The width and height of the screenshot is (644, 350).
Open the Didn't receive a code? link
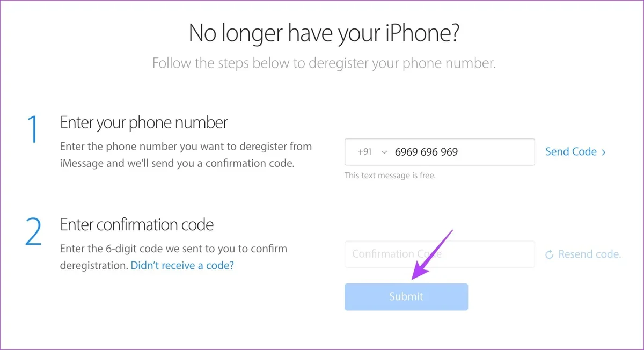tap(182, 265)
